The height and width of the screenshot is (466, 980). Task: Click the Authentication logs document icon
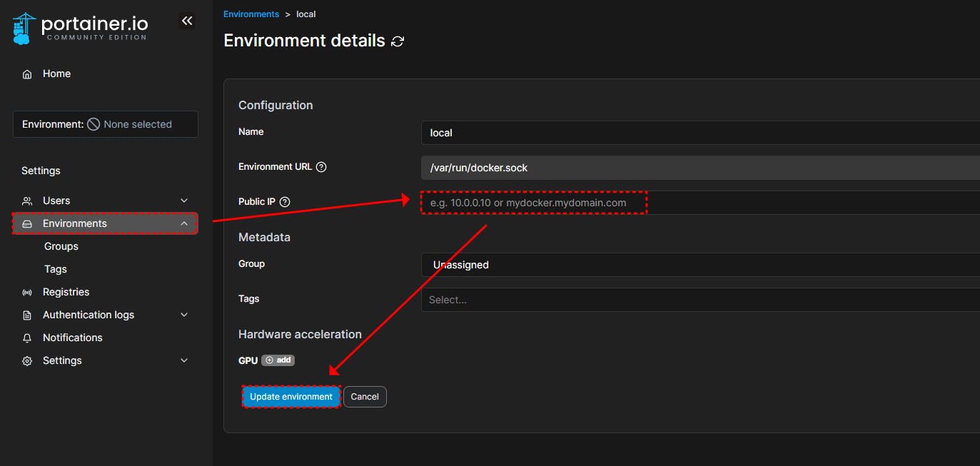[27, 315]
